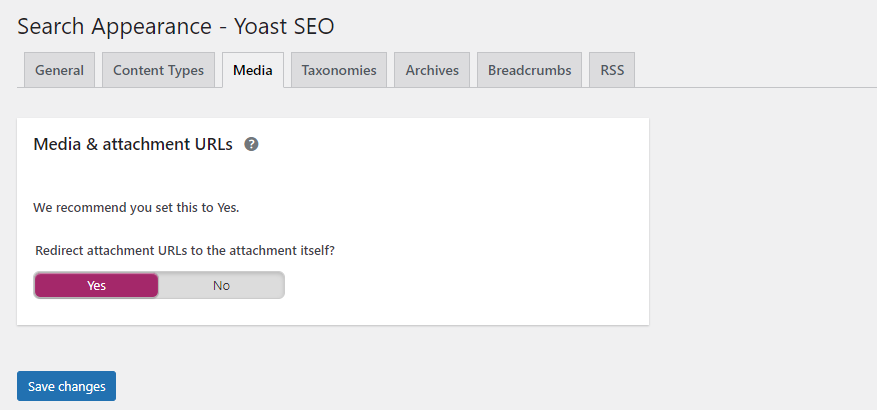Open the Archives tab

tap(432, 70)
